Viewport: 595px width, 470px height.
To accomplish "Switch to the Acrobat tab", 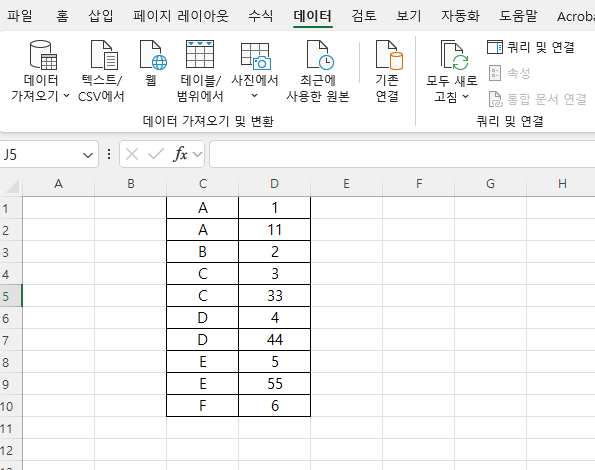I will pyautogui.click(x=575, y=16).
